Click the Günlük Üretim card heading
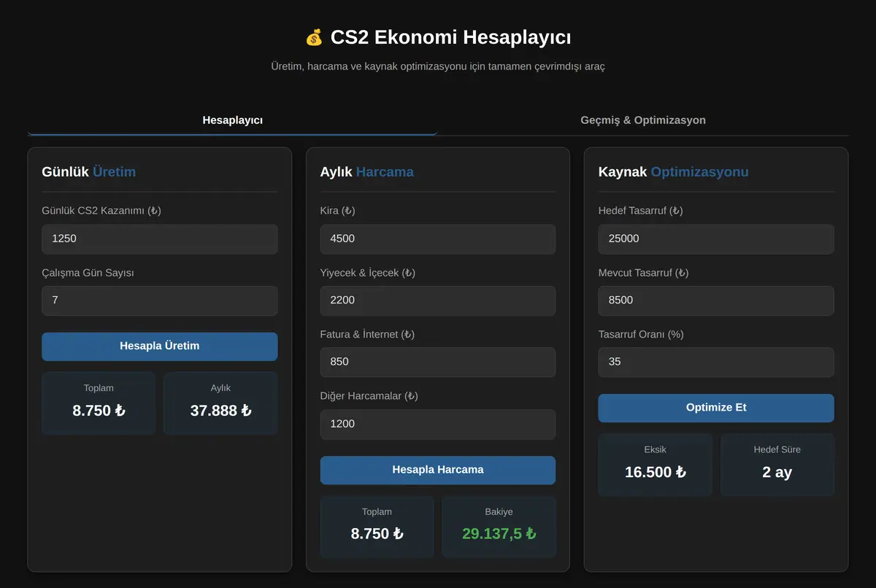This screenshot has height=588, width=876. pyautogui.click(x=89, y=172)
